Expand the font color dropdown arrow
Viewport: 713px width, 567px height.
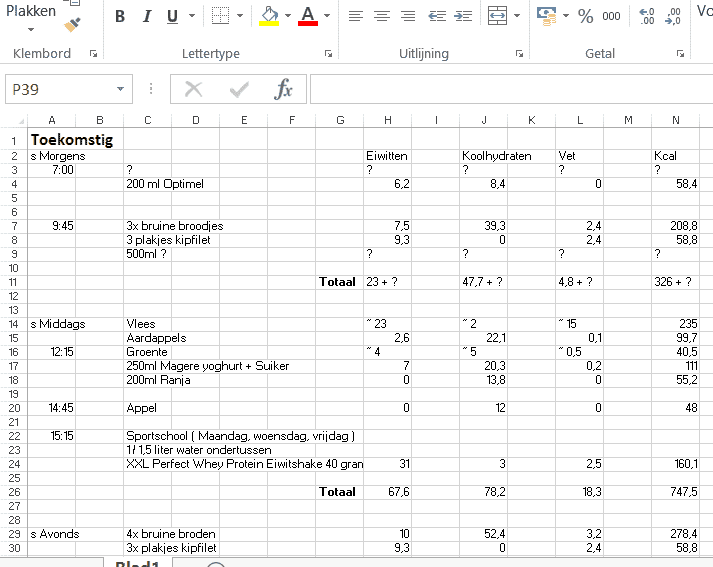click(327, 16)
